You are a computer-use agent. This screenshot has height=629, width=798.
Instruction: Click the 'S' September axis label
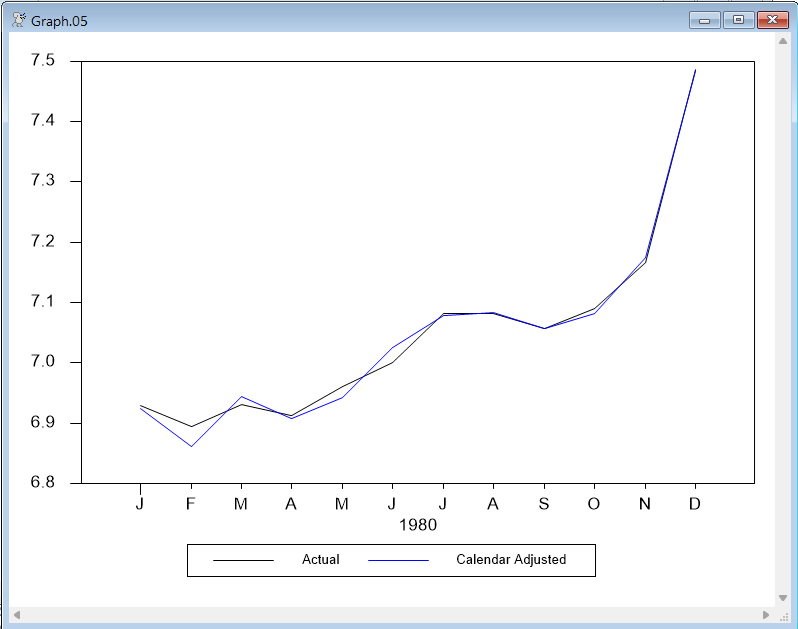[x=543, y=503]
